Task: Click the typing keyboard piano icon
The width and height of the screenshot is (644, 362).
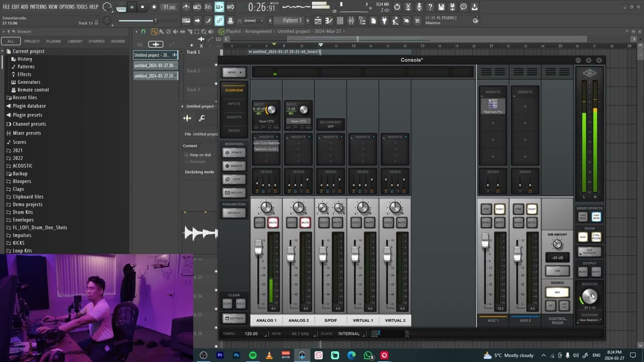Action: (x=186, y=21)
